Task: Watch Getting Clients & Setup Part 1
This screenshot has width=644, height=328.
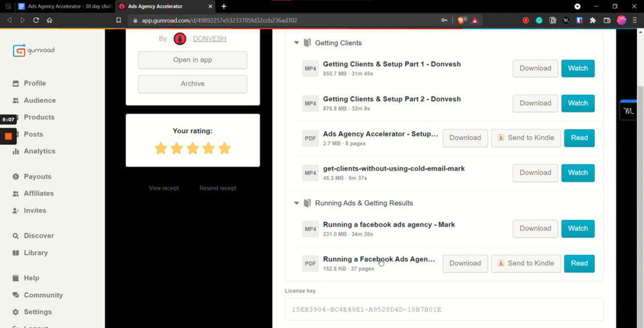Action: [x=578, y=69]
